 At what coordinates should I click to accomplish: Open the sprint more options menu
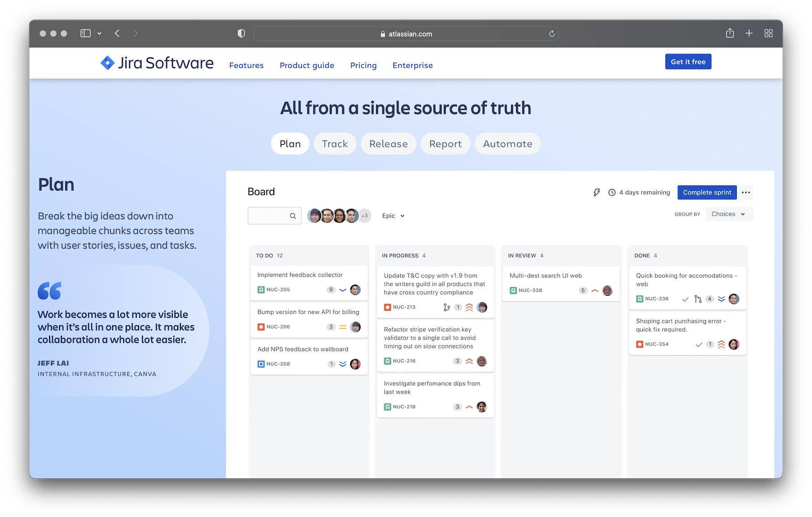click(745, 192)
